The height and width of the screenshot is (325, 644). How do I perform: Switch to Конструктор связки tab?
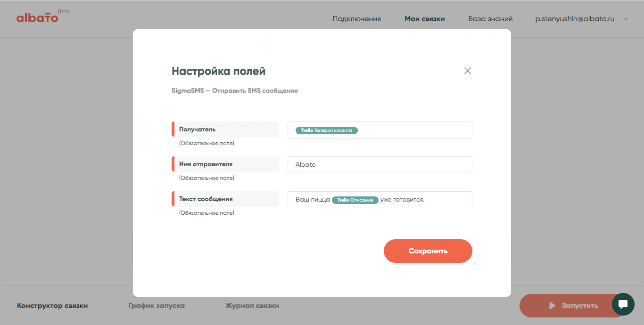(x=52, y=306)
